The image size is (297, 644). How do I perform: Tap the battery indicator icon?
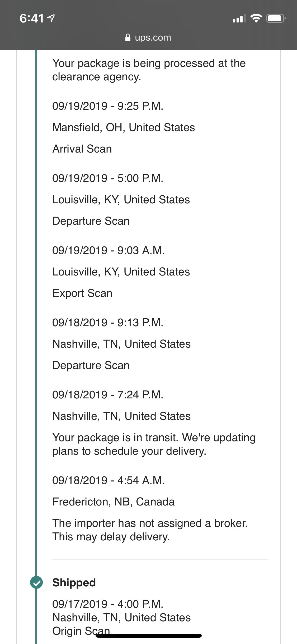pos(275,19)
